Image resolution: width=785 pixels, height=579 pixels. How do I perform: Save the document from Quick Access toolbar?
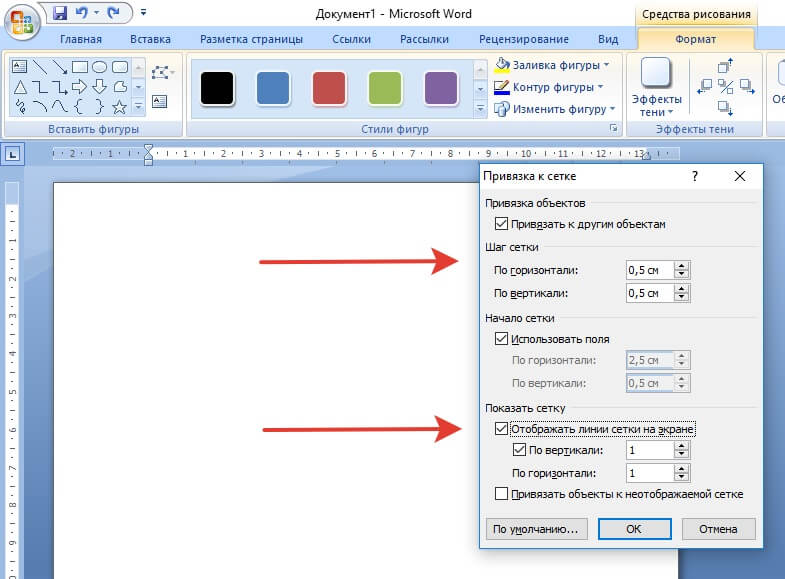coord(60,13)
